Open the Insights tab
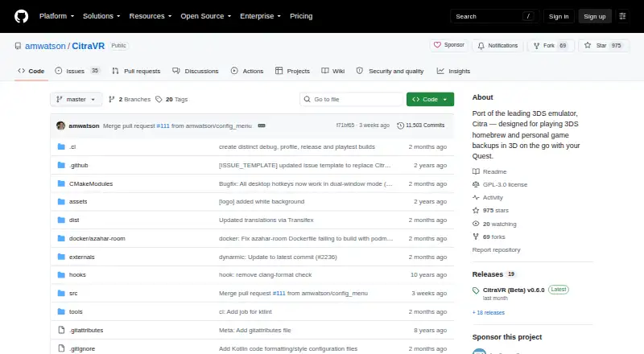 click(x=453, y=71)
